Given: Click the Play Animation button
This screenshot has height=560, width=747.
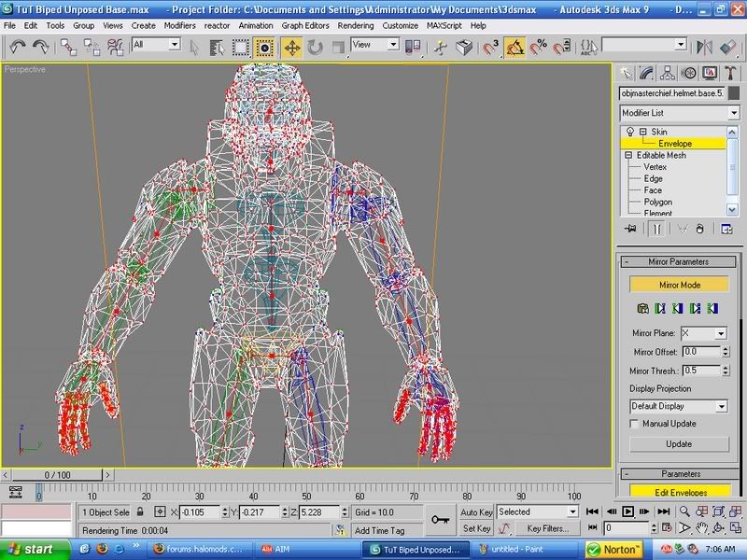Looking at the screenshot, I should pos(627,511).
